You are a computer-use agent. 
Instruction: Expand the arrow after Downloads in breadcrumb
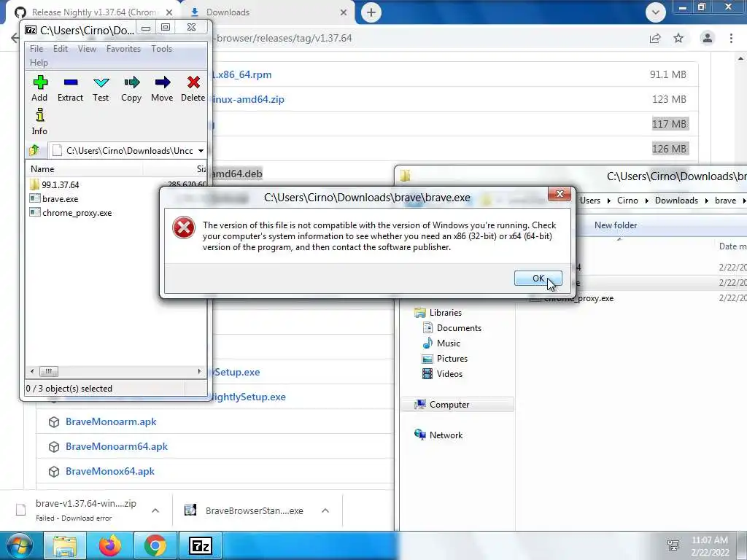tap(706, 201)
